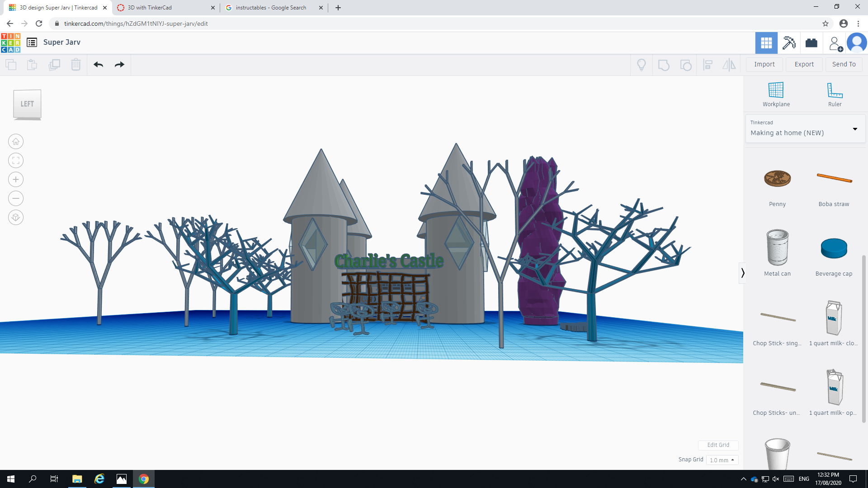Open Chrome menu three dots
This screenshot has width=868, height=488.
(858, 23)
